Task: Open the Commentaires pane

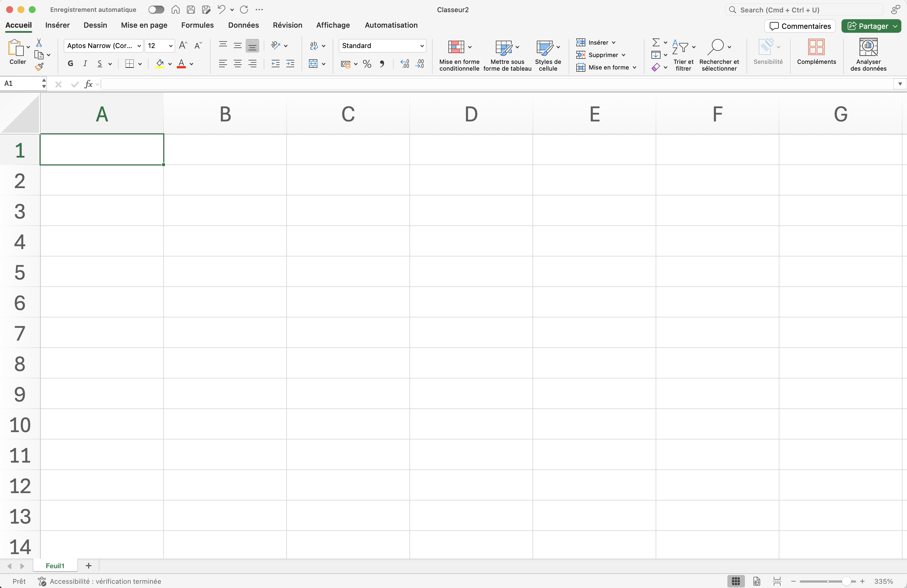Action: point(800,26)
